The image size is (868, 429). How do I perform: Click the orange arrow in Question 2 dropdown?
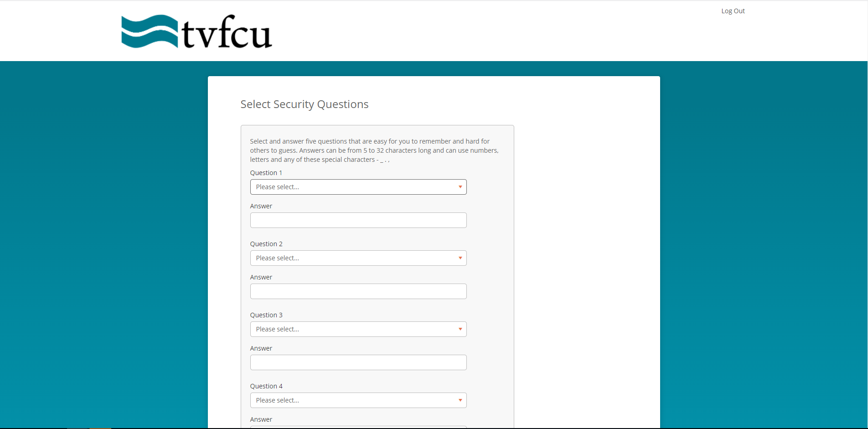pyautogui.click(x=460, y=258)
